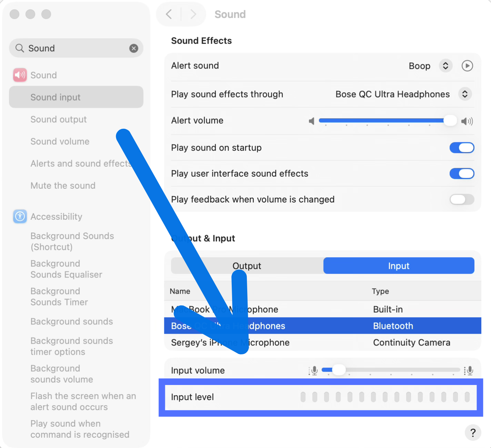Open Background sounds volume result

click(x=62, y=374)
